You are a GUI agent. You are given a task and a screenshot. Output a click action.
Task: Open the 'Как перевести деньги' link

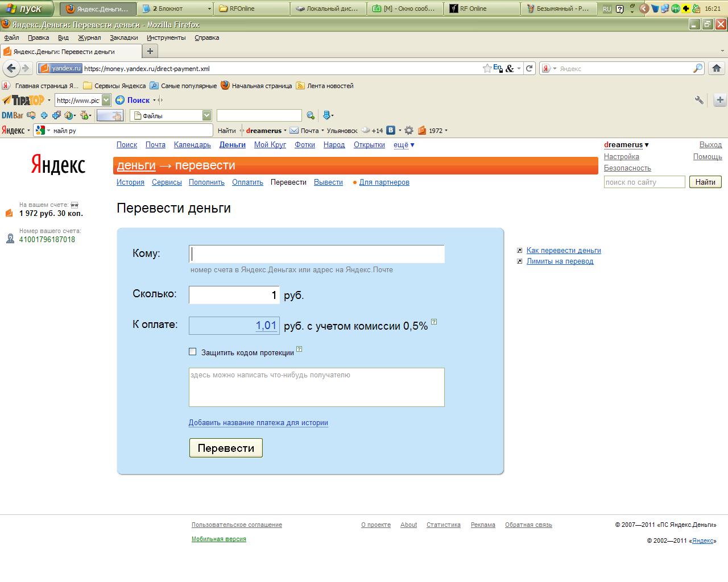(x=564, y=250)
